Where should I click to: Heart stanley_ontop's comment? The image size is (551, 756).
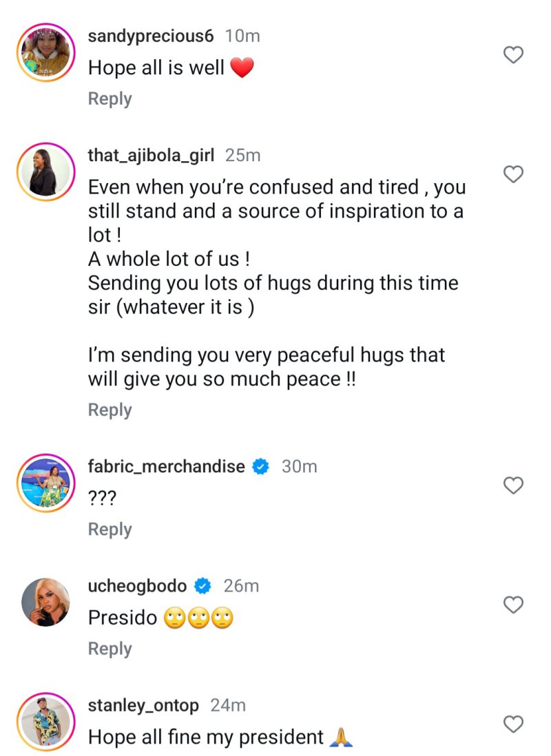point(514,724)
